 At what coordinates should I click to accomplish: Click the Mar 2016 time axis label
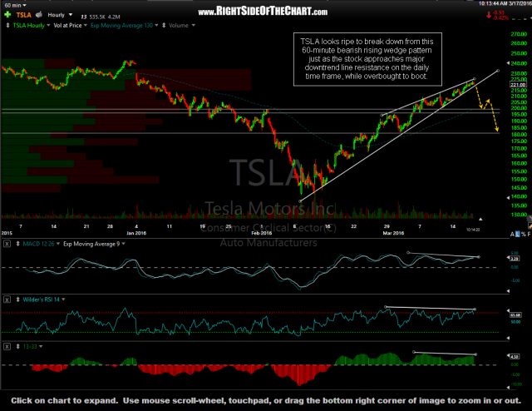click(x=393, y=233)
